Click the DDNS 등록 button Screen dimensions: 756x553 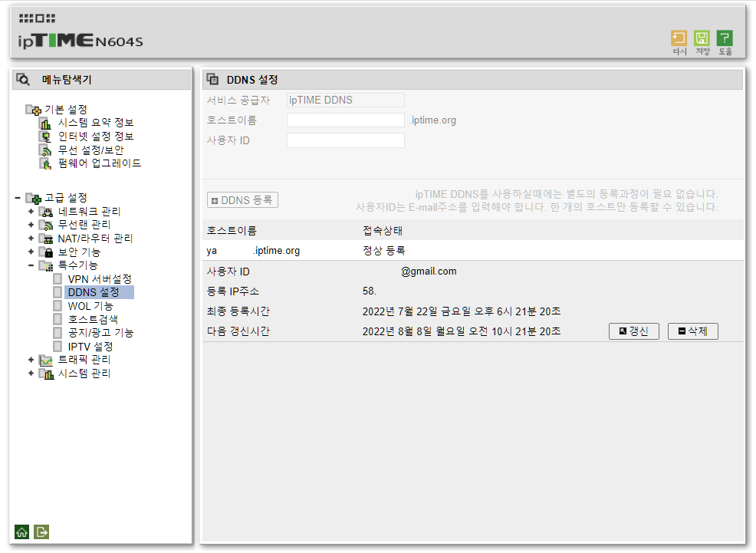242,200
